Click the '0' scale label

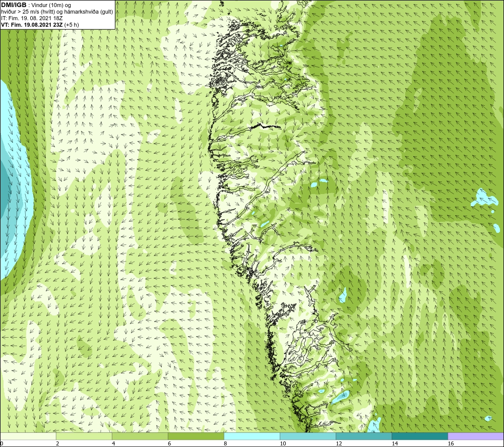[x=2, y=444]
